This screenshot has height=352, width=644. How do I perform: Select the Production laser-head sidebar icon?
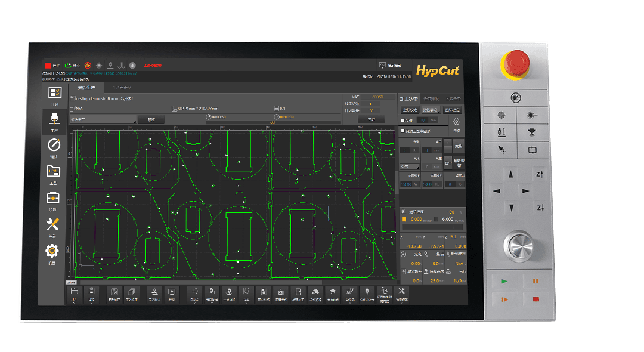54,118
